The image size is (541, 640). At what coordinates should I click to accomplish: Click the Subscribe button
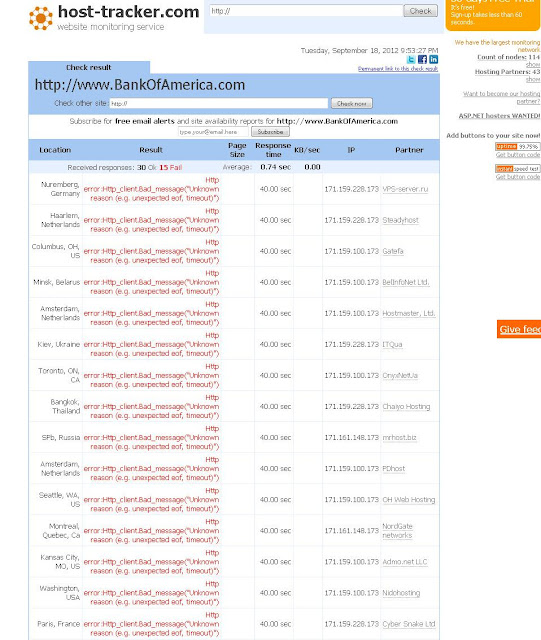(270, 132)
